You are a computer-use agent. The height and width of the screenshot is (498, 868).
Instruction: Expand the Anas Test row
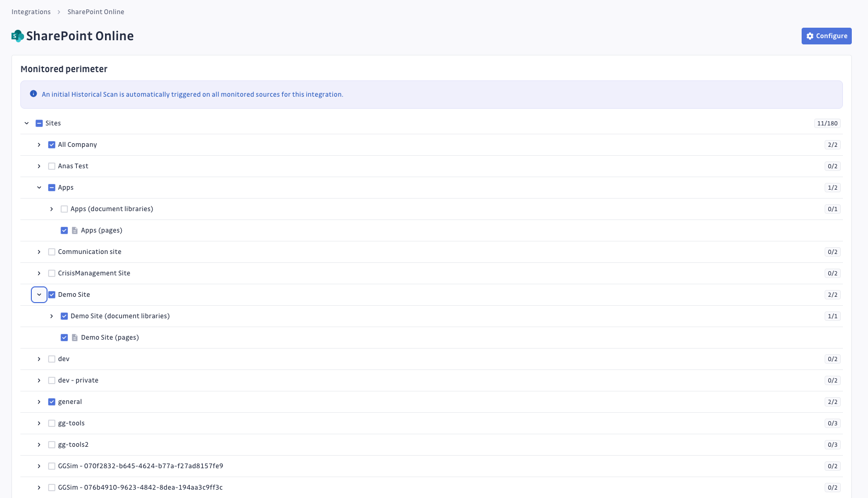(x=39, y=166)
